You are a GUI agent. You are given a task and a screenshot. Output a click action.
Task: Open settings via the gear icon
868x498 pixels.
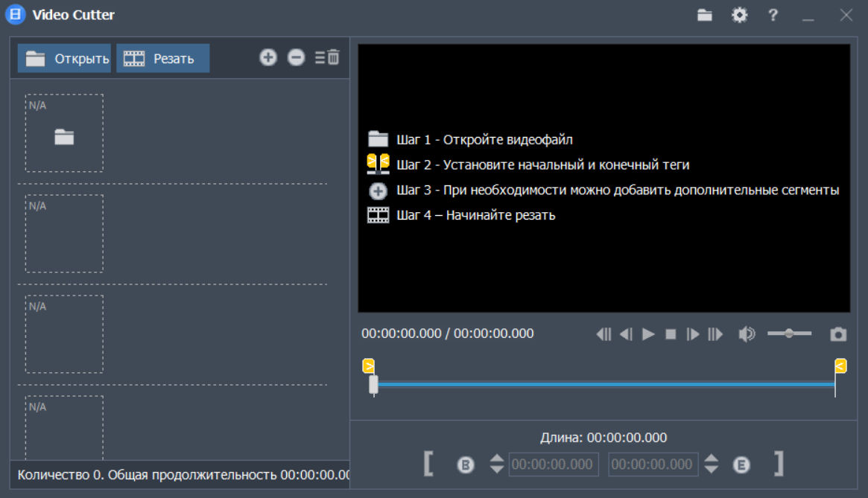(x=739, y=15)
